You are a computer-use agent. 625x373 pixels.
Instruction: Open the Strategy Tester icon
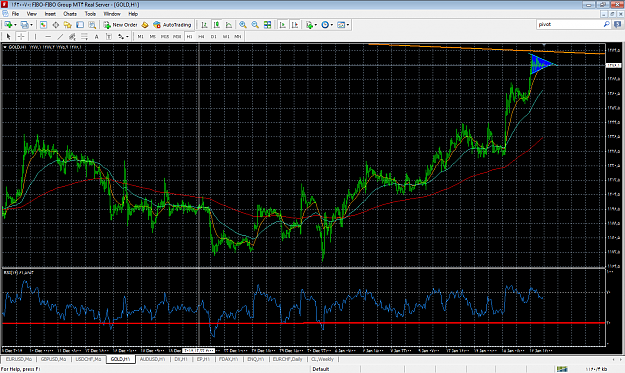pyautogui.click(x=92, y=25)
